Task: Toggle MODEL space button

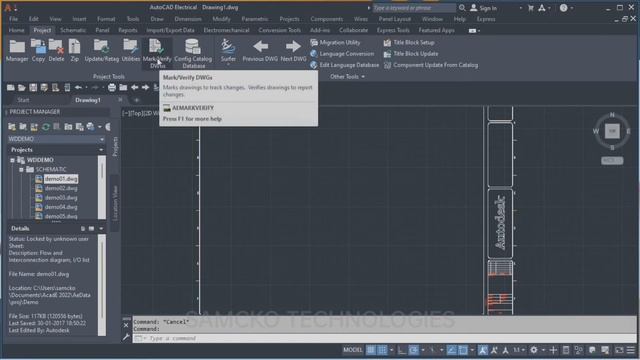Action: pos(353,350)
